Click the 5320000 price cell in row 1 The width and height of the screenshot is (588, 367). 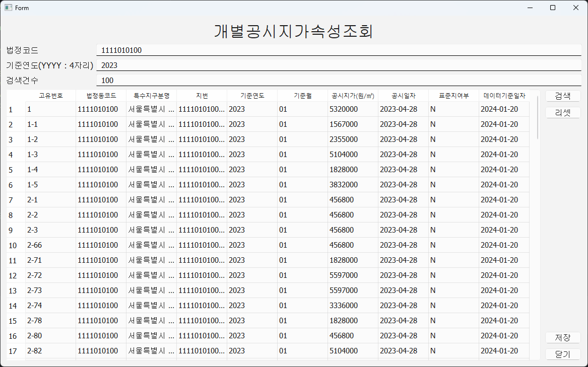352,109
